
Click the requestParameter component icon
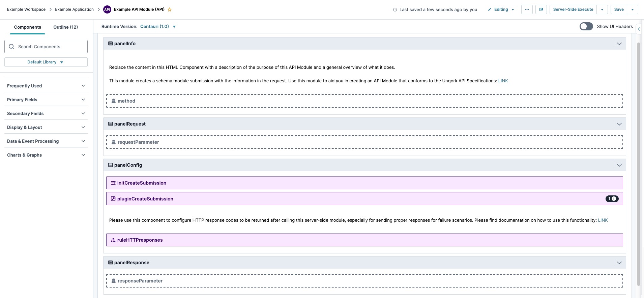click(x=114, y=142)
